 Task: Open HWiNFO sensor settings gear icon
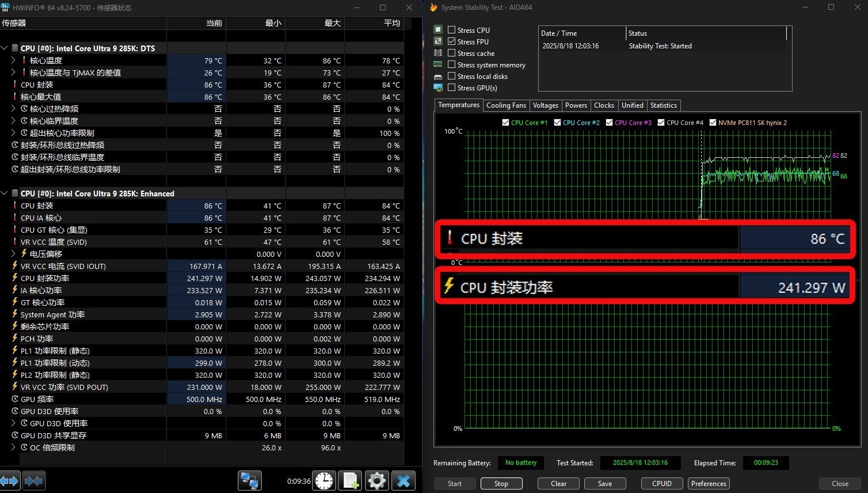pos(376,480)
